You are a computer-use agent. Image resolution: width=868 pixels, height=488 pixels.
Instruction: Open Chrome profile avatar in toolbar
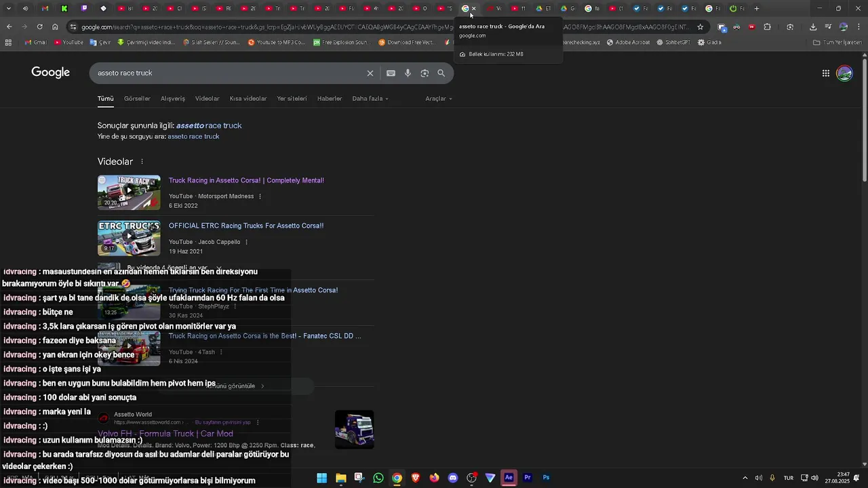(x=844, y=27)
